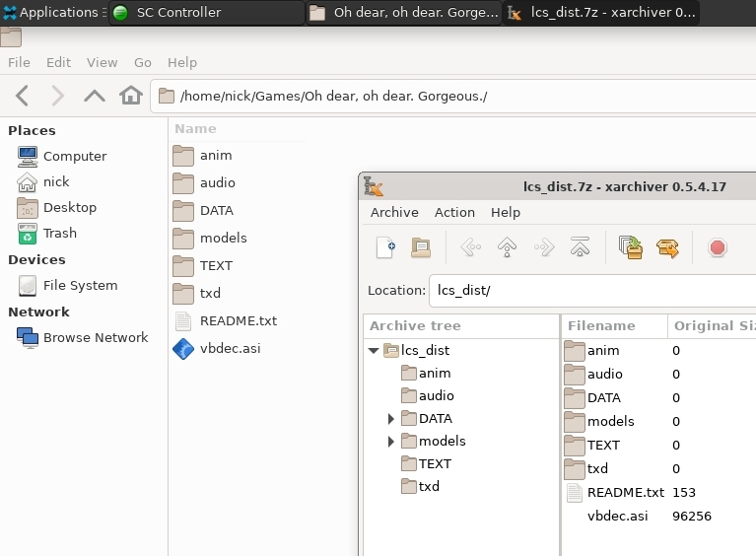
Task: Navigate back in the file manager
Action: click(x=23, y=96)
